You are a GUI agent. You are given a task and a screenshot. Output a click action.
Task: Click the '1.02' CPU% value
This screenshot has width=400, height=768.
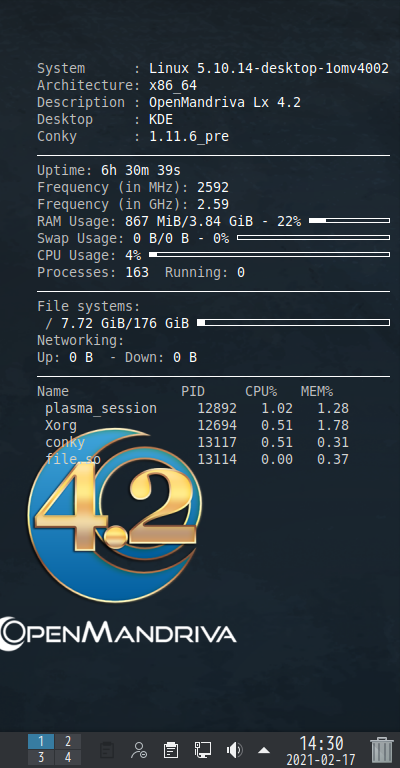tap(277, 408)
